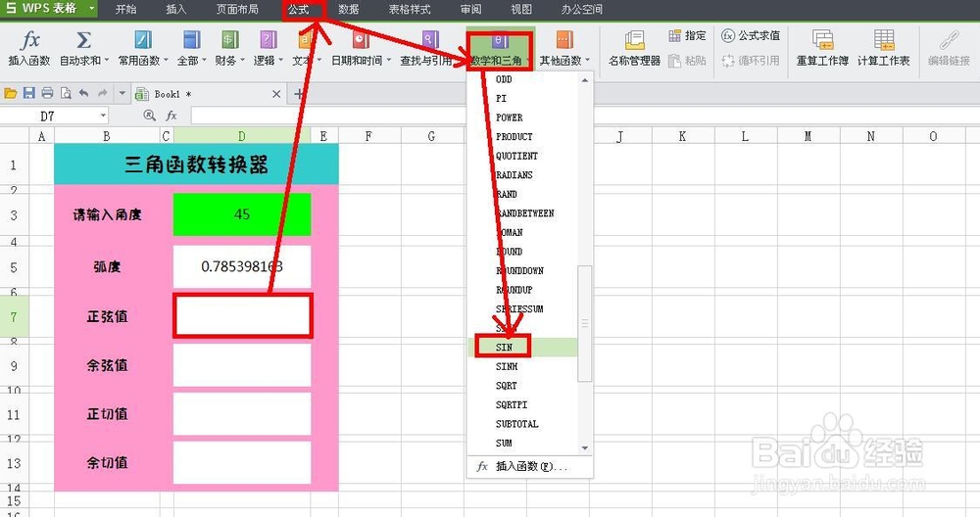Click the function list scroll-down arrow
This screenshot has height=517, width=980.
pyautogui.click(x=584, y=447)
